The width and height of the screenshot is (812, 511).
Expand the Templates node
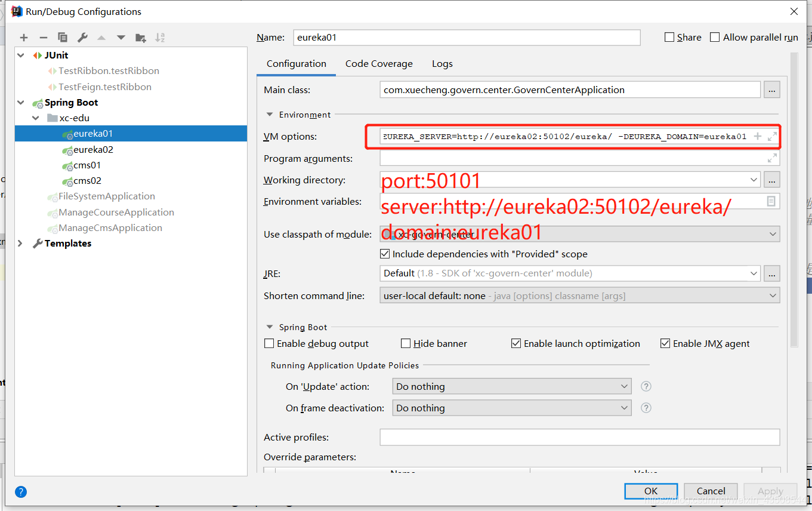(21, 244)
